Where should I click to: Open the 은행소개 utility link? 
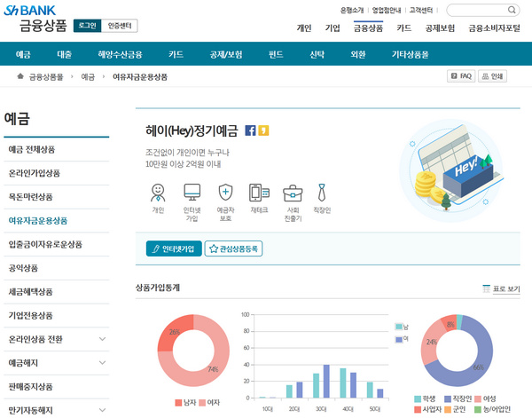point(352,10)
